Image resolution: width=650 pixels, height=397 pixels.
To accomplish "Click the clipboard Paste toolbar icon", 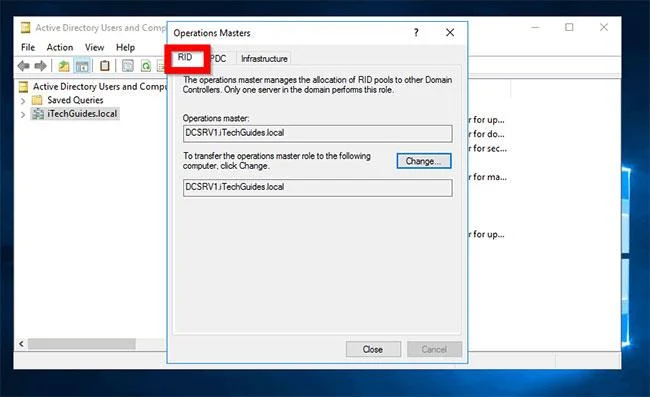I will [x=105, y=65].
